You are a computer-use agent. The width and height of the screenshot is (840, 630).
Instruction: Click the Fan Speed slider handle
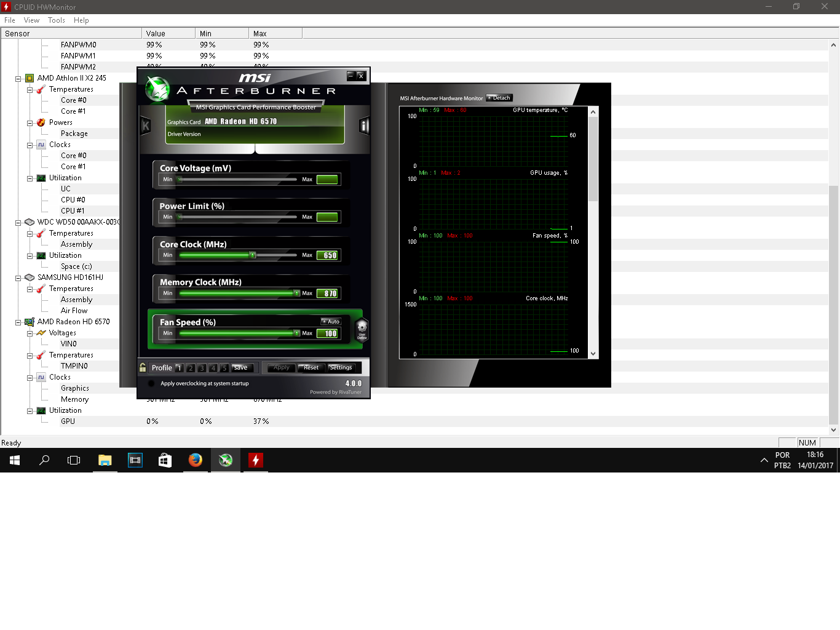tap(296, 333)
